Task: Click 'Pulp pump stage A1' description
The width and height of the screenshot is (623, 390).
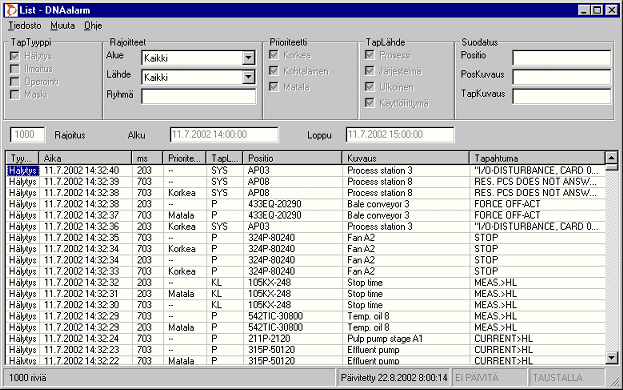Action: tap(385, 339)
